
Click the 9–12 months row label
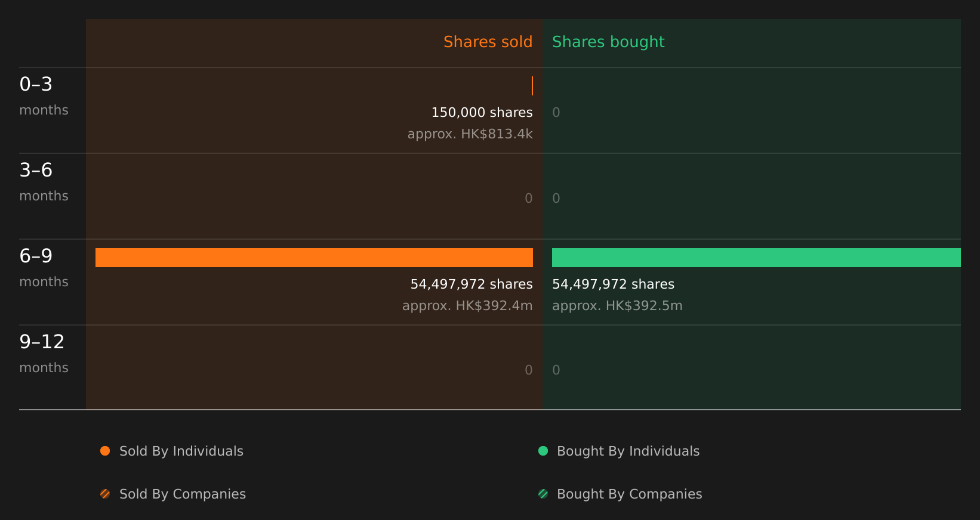(44, 353)
